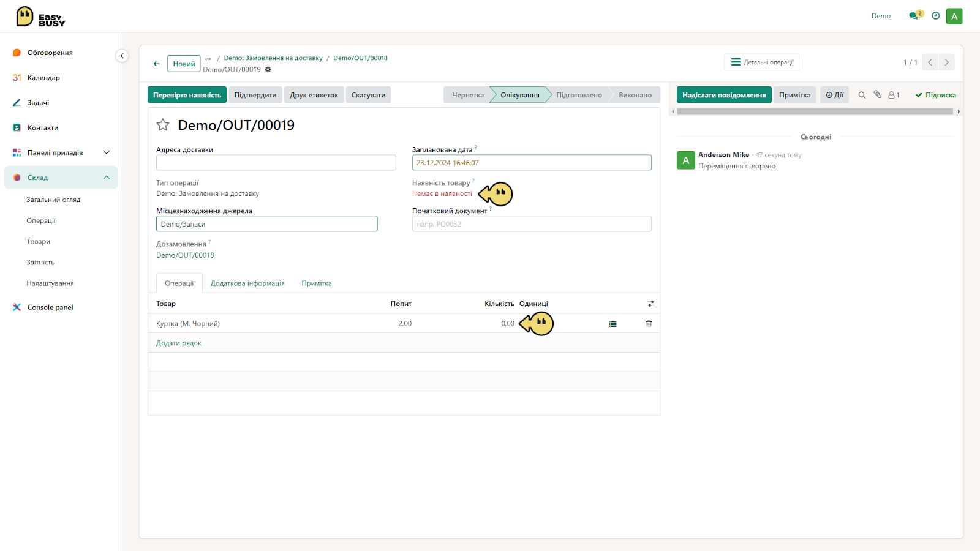Open search icon in chatter panel
Viewport: 980px width, 551px height.
pos(862,95)
